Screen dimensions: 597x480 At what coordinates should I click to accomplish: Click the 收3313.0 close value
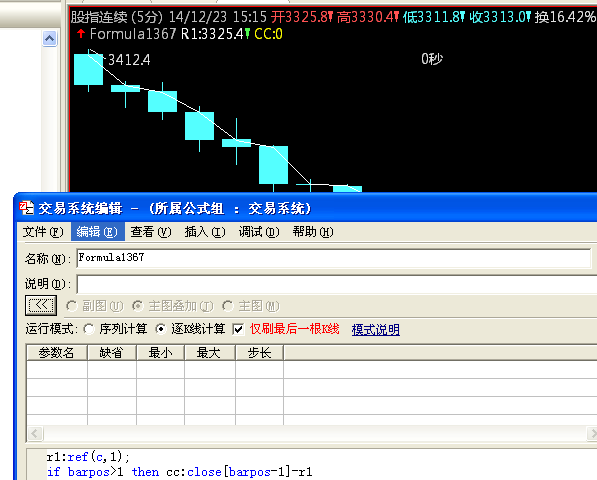click(x=500, y=17)
